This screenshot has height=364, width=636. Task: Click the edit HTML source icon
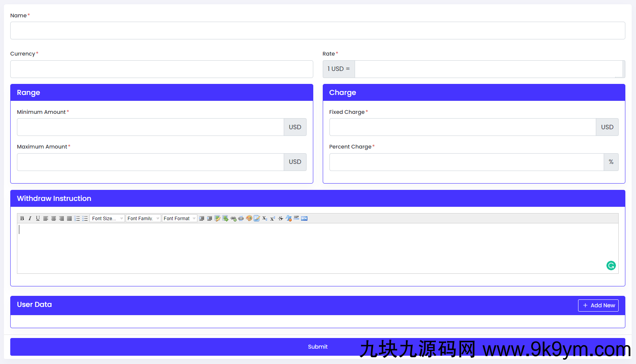point(304,219)
